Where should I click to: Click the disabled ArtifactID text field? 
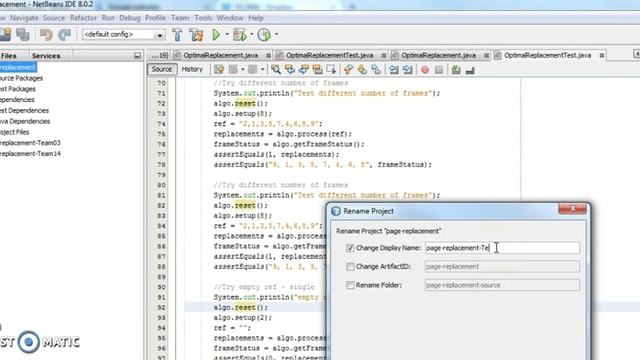click(502, 267)
